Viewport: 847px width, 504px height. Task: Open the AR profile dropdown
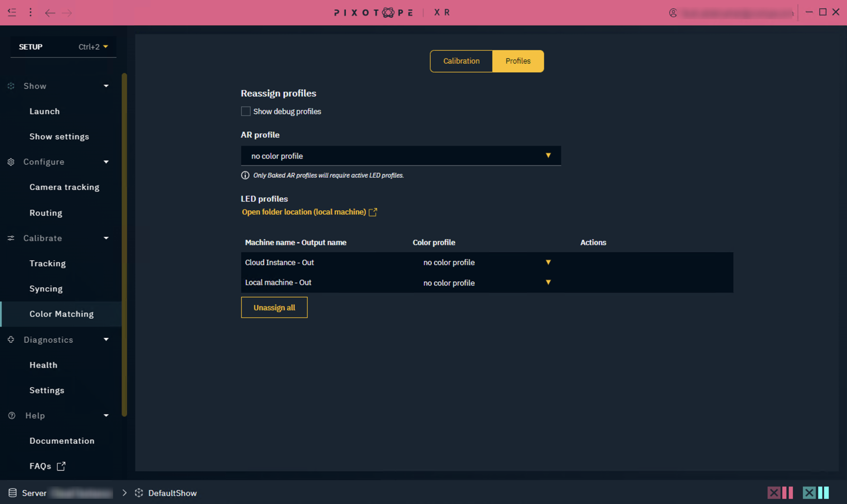click(x=400, y=156)
